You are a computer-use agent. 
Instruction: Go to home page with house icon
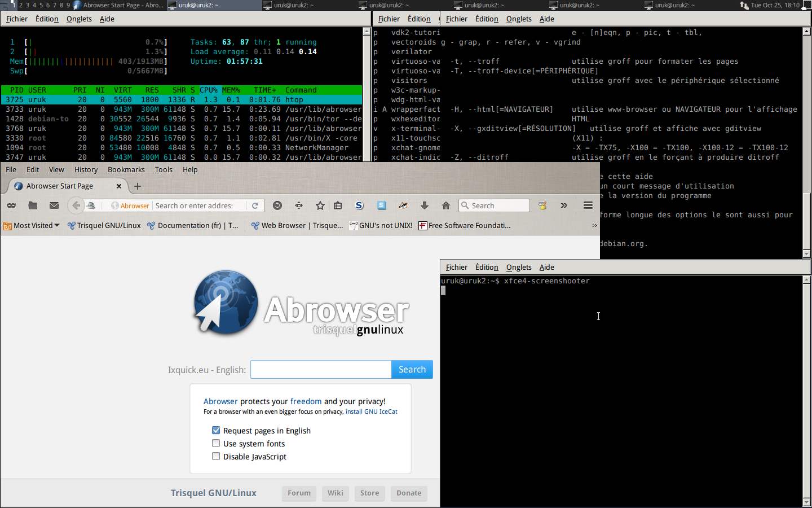[x=446, y=205]
